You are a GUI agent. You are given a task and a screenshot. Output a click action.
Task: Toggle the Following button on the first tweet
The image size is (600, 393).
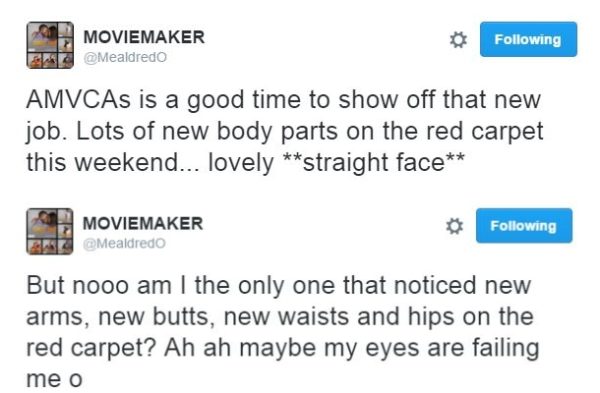(528, 39)
